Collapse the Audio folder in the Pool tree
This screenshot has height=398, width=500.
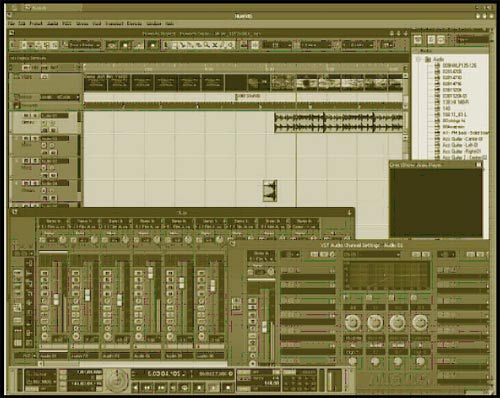(x=419, y=59)
